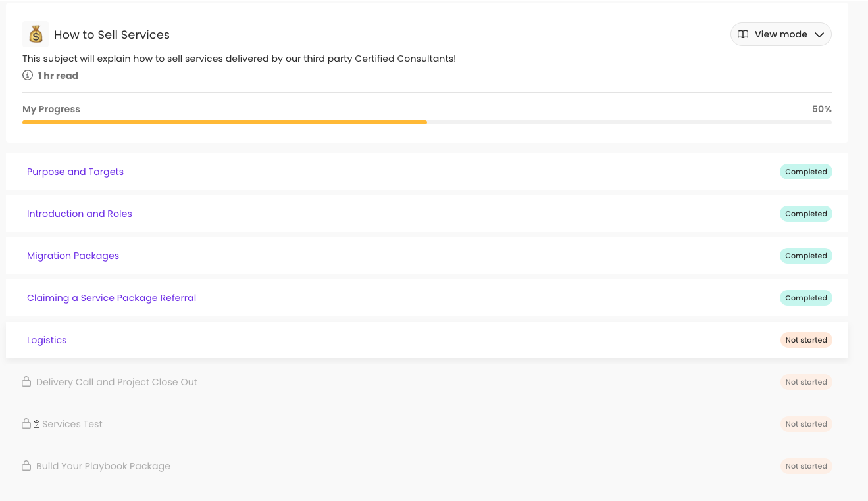Click the lock icon beside Build Your Playbook Package
The height and width of the screenshot is (501, 868).
(x=26, y=466)
